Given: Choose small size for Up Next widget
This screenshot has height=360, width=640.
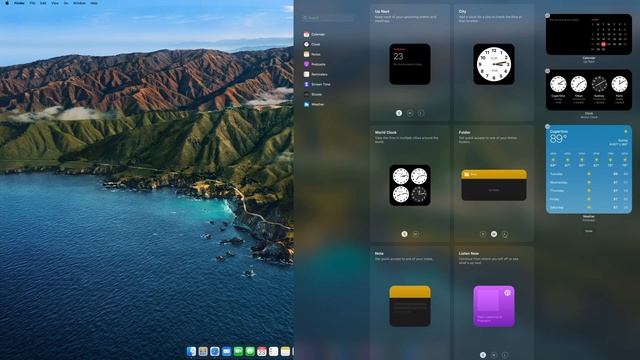Looking at the screenshot, I should [399, 113].
